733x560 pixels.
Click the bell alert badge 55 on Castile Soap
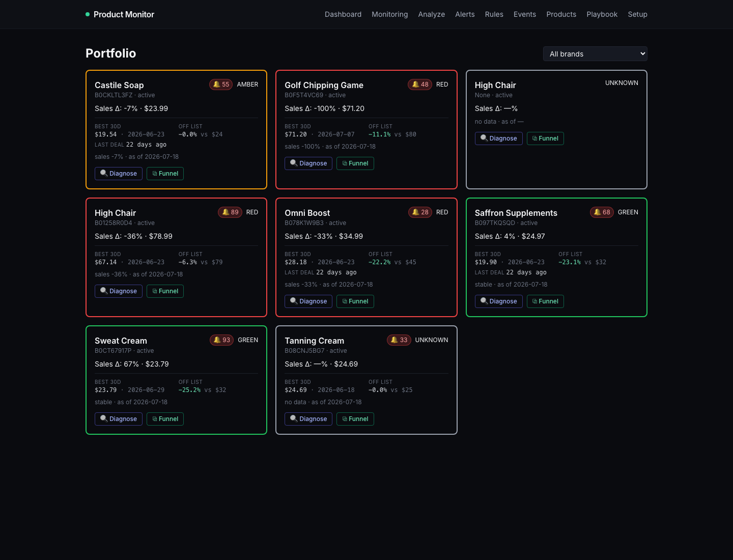coord(221,85)
